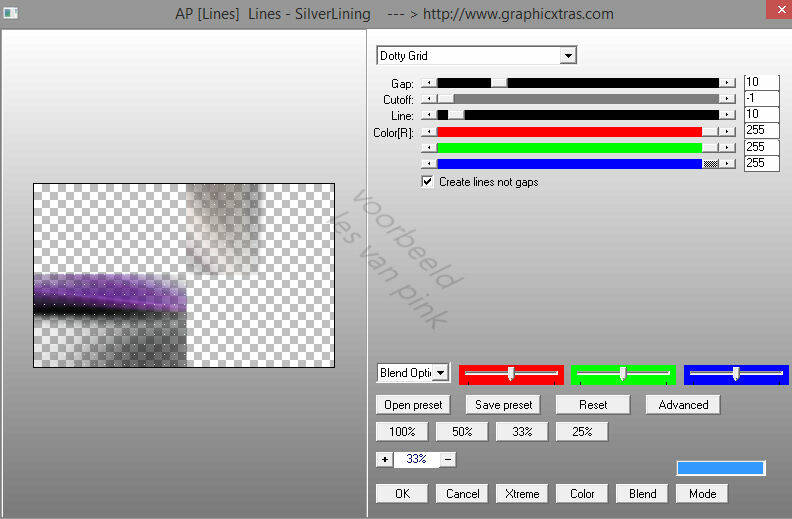The image size is (792, 519).
Task: Click the Advanced button
Action: (683, 405)
